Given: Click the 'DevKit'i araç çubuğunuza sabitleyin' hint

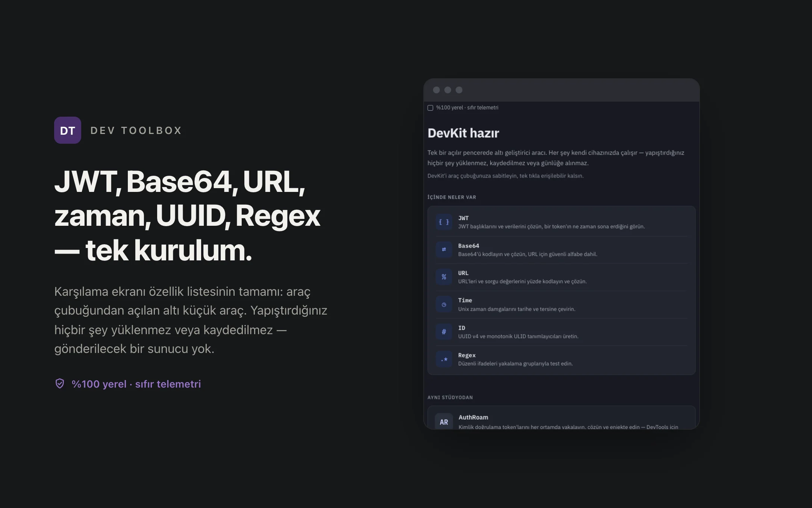Looking at the screenshot, I should (506, 176).
